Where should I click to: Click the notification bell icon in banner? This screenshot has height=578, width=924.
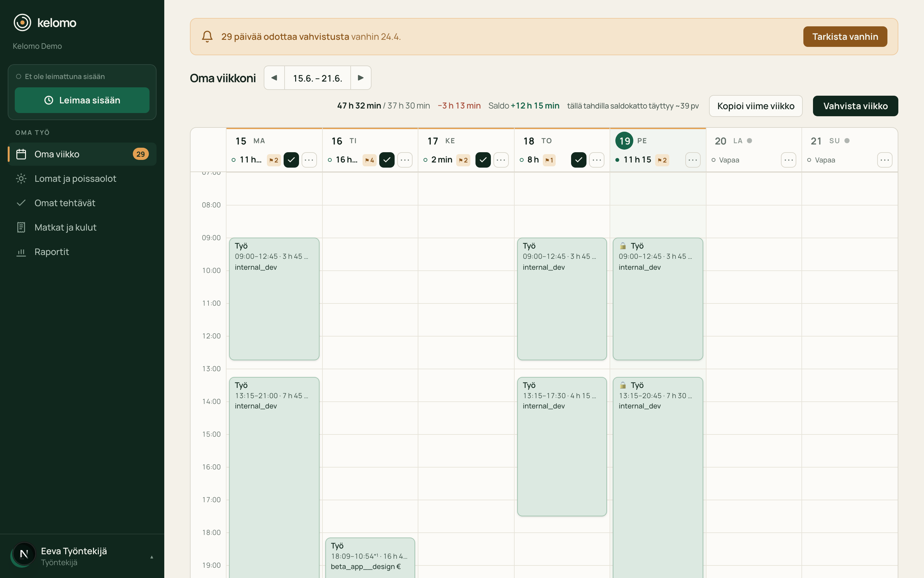coord(207,37)
